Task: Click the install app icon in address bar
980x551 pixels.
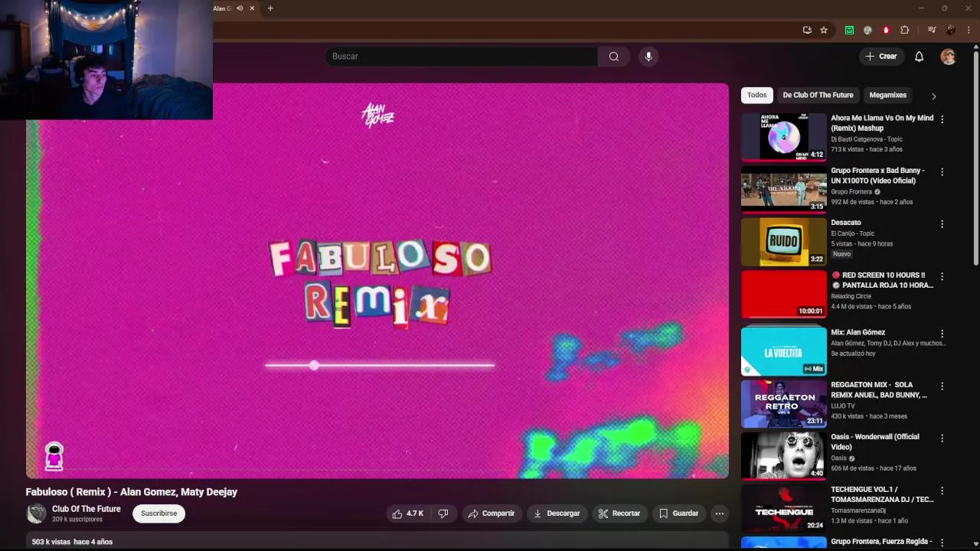Action: (807, 30)
